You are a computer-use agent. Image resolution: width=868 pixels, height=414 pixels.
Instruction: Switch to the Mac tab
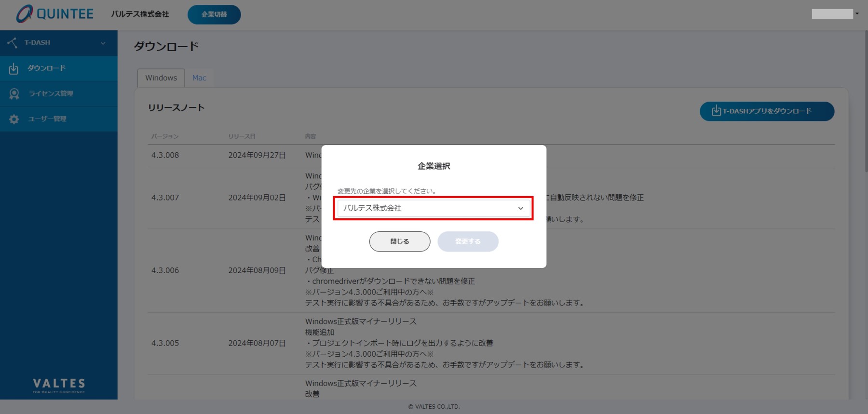coord(199,78)
